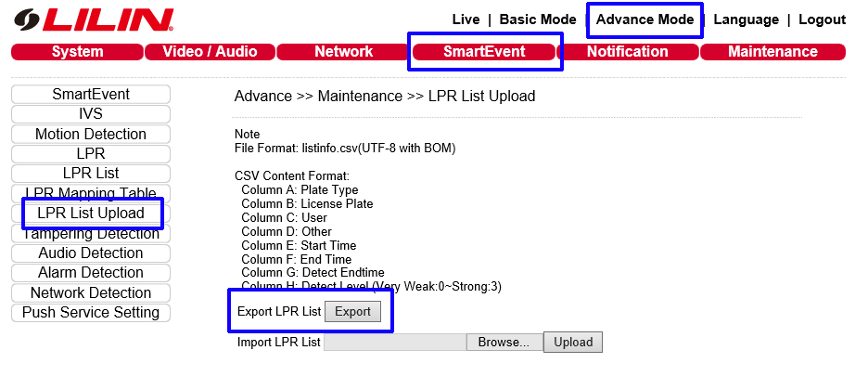Choose LPR List Upload sidebar item
868x389 pixels.
pos(91,214)
